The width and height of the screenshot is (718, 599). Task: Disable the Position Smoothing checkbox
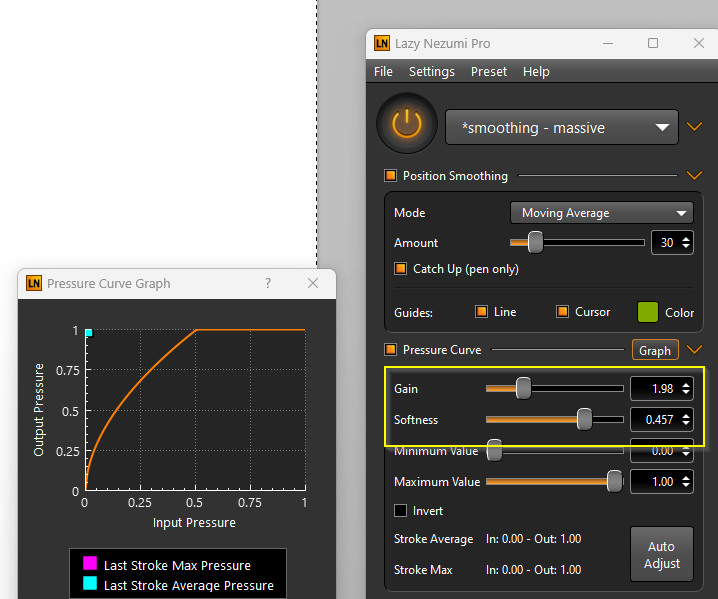pos(391,175)
